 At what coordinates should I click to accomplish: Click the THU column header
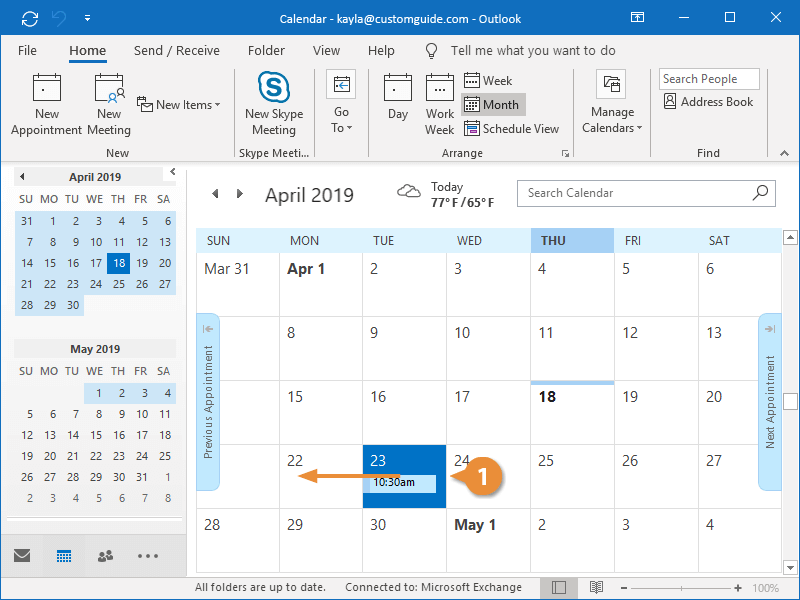click(x=572, y=241)
